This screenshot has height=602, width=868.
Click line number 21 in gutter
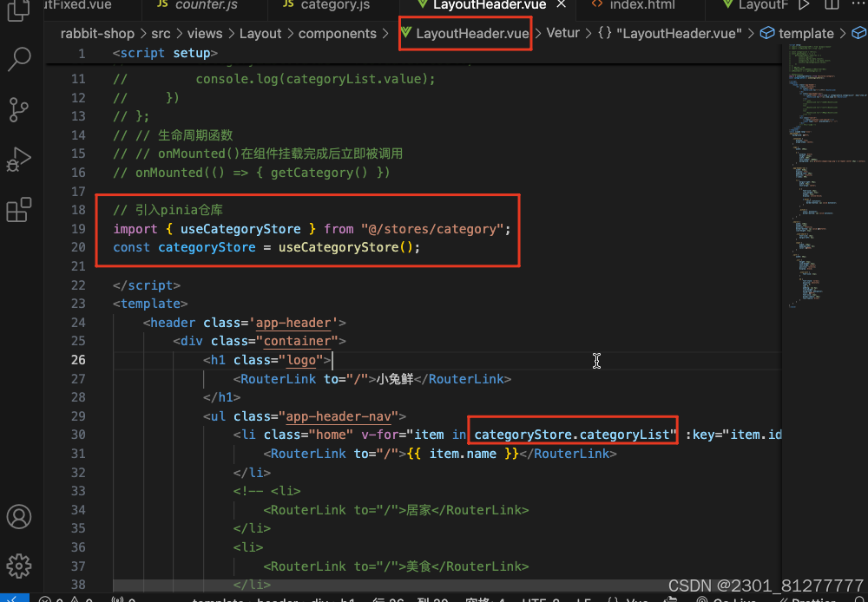pos(78,266)
